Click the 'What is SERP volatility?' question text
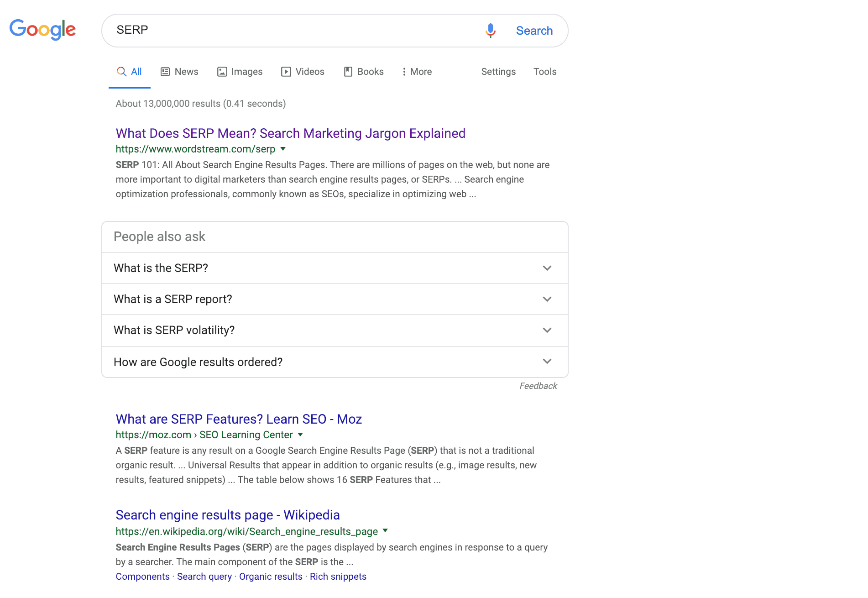The height and width of the screenshot is (598, 868). [x=174, y=330]
